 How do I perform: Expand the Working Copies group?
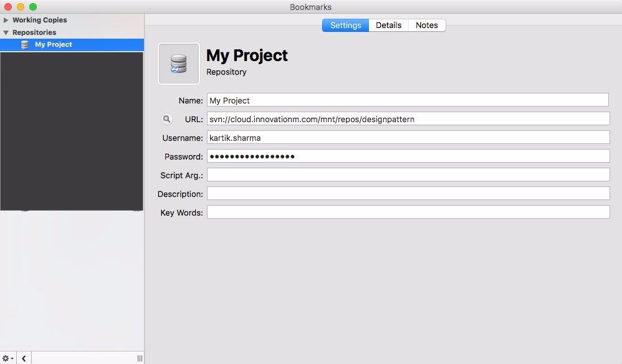(6, 20)
